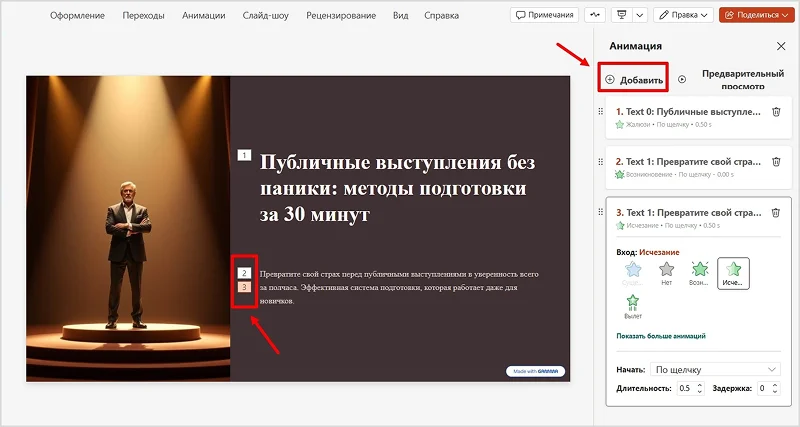Switch to the Переходы tab
The height and width of the screenshot is (427, 800).
pos(143,15)
